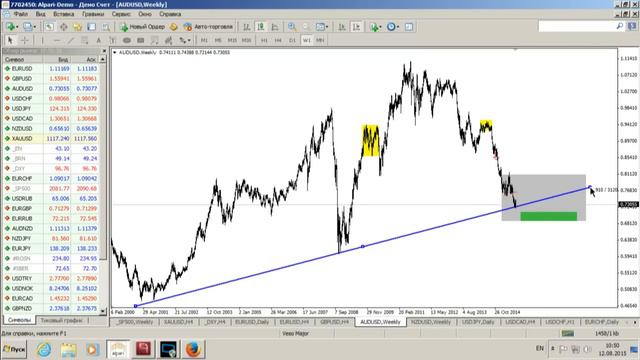This screenshot has height=360, width=640.
Task: Switch to the NZDUSD,Weekly chart tab
Action: (431, 322)
